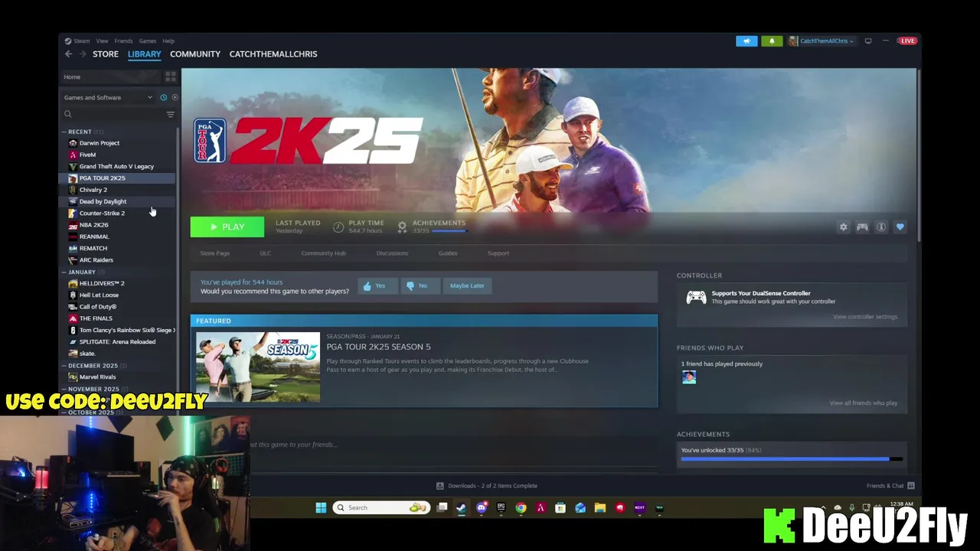Click the achievements trophy icon

[402, 227]
